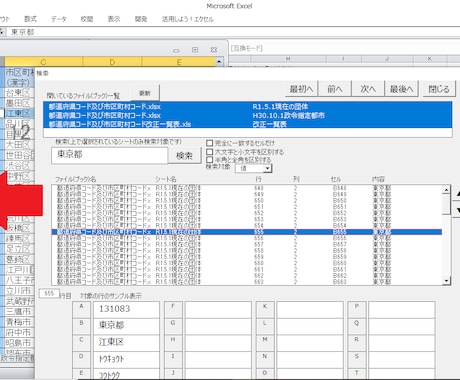Click the row number field showing 655

click(49, 293)
